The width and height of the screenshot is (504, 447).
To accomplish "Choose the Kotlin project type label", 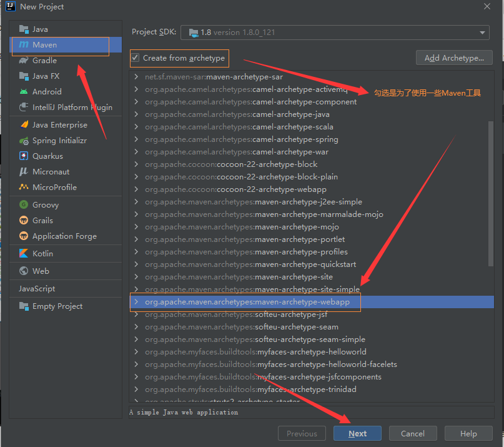I will (42, 253).
